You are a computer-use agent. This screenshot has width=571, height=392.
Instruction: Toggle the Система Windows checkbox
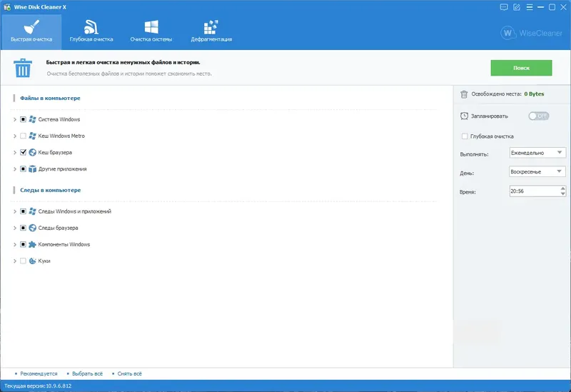pos(23,119)
